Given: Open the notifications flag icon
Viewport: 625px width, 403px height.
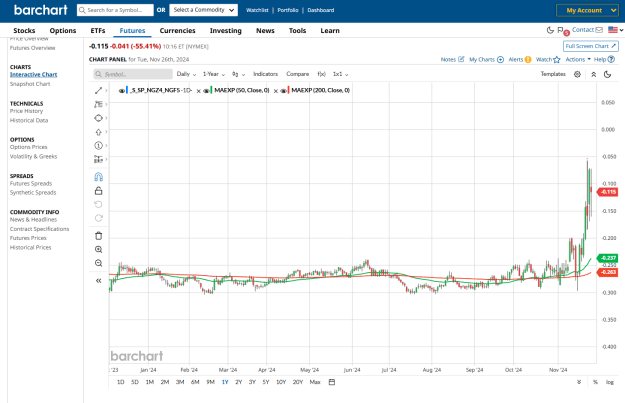Looking at the screenshot, I should point(561,30).
